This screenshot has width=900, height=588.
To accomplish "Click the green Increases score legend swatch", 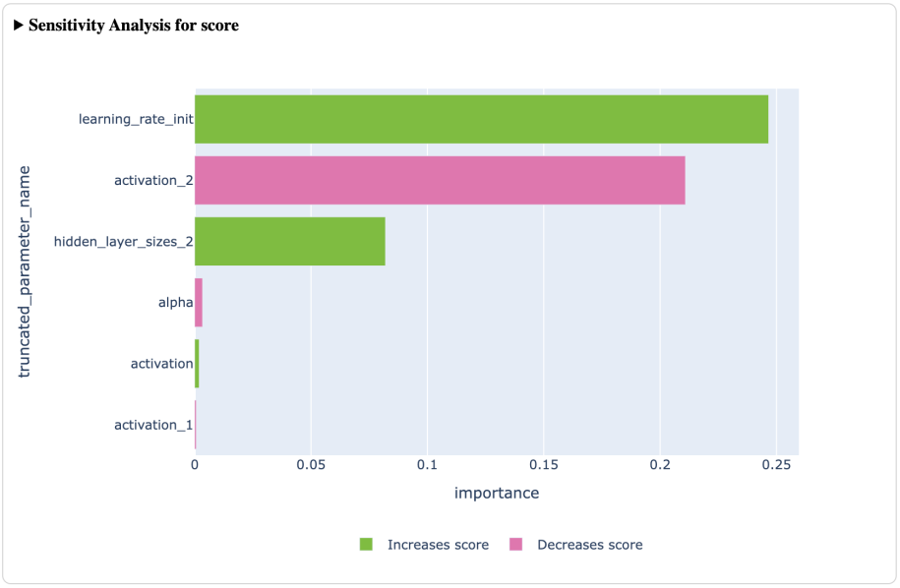I will [366, 545].
